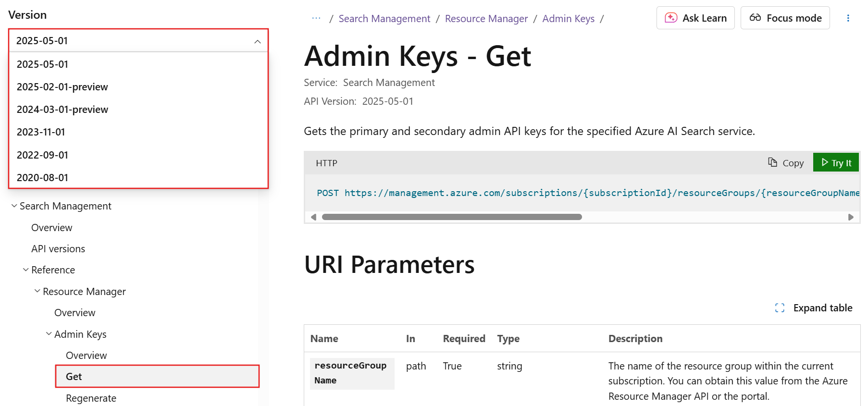Pick the 2020-08-01 version option

pos(42,178)
